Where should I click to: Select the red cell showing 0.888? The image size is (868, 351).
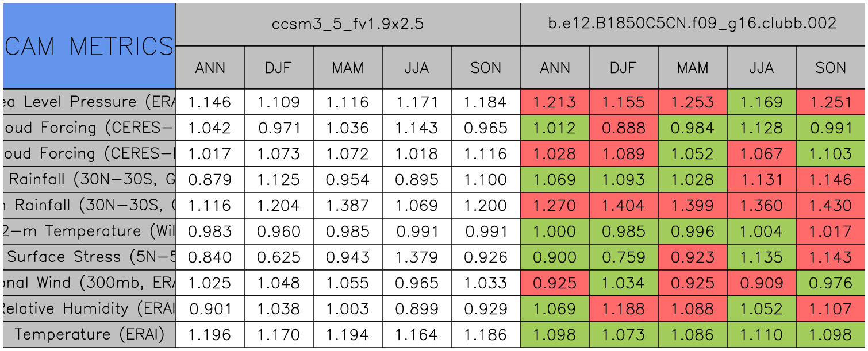coord(623,128)
